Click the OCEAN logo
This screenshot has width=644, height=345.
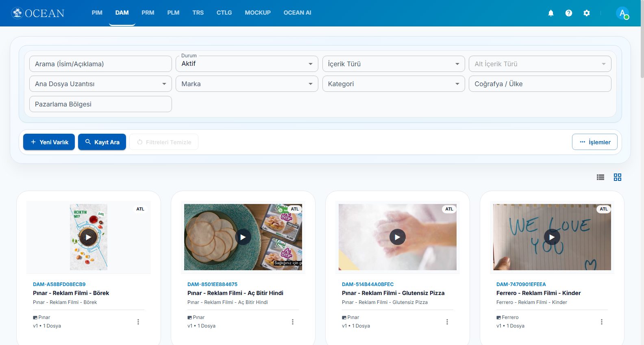click(38, 13)
